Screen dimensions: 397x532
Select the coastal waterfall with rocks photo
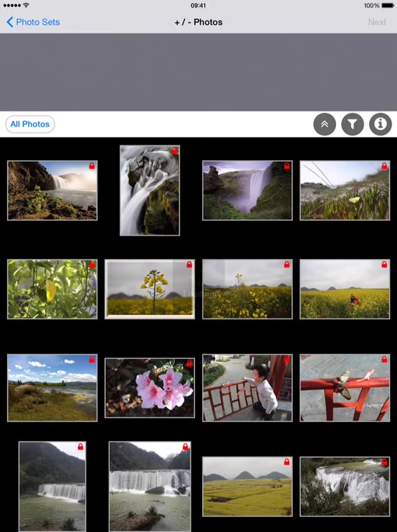point(52,190)
